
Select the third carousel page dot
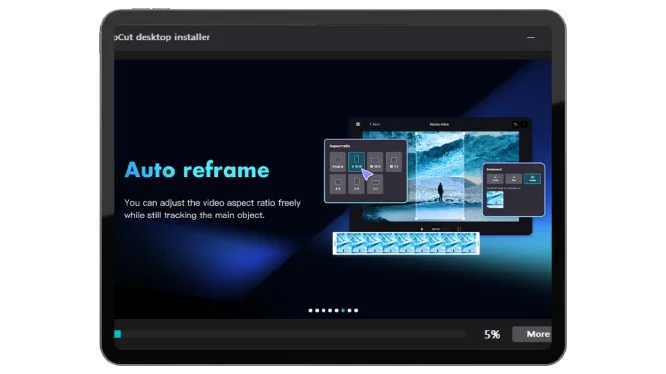(324, 310)
